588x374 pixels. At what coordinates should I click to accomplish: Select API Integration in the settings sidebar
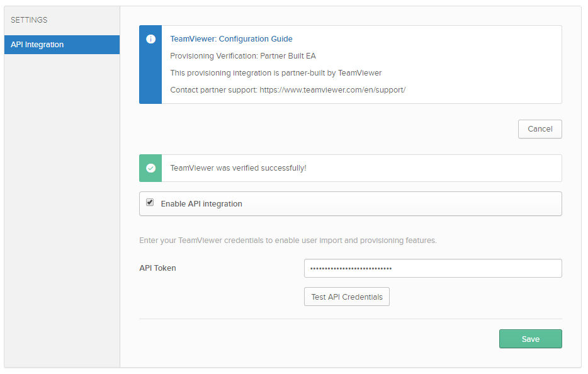coord(62,45)
